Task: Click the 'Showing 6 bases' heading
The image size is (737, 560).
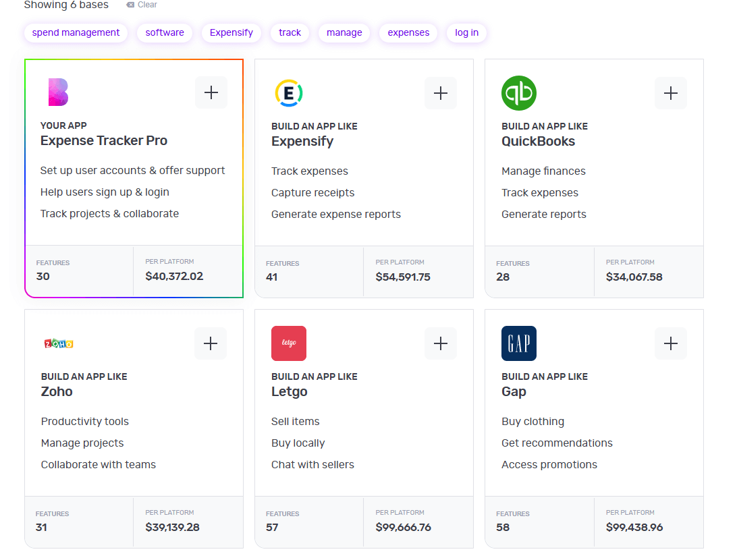Action: coord(66,5)
